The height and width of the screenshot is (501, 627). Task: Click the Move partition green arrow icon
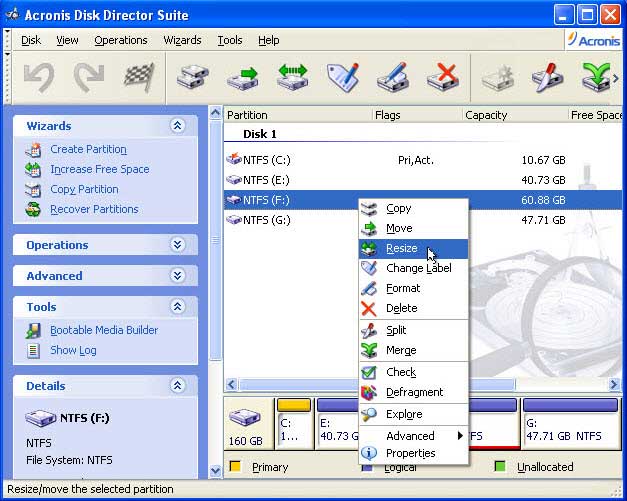(243, 77)
